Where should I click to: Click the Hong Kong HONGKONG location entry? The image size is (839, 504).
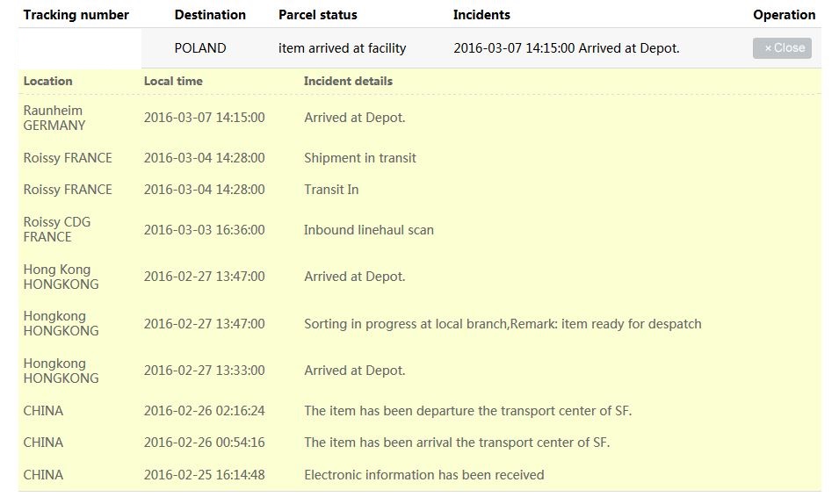(61, 277)
